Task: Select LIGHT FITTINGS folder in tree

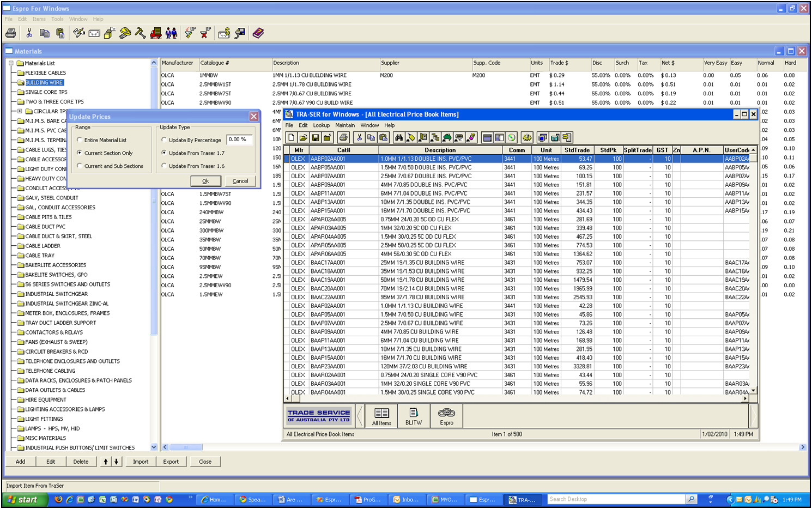Action: click(44, 419)
